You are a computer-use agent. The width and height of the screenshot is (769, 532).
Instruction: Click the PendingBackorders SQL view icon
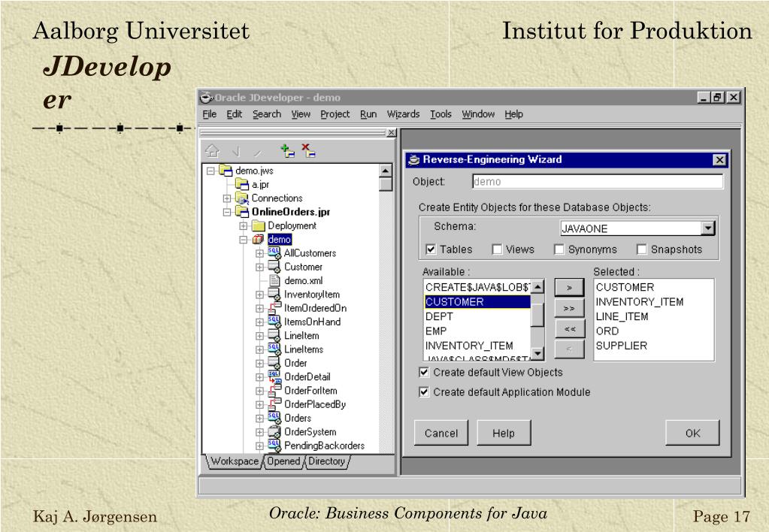(x=274, y=446)
